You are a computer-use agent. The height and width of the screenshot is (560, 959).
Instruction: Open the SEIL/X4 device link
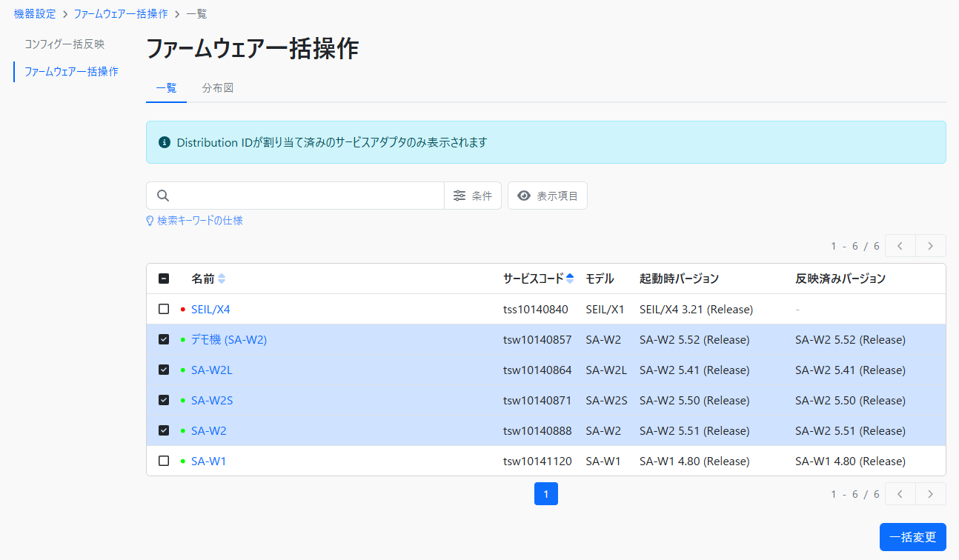210,309
